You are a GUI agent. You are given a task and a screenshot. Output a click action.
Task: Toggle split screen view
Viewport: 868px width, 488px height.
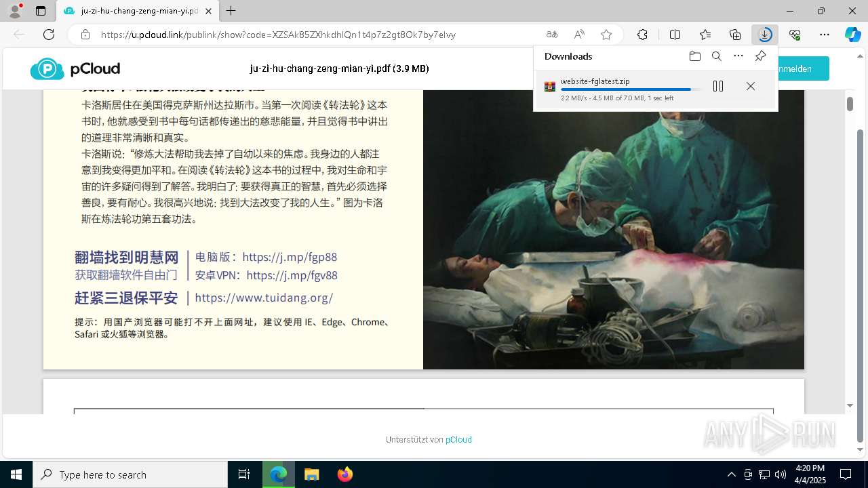[x=675, y=35]
